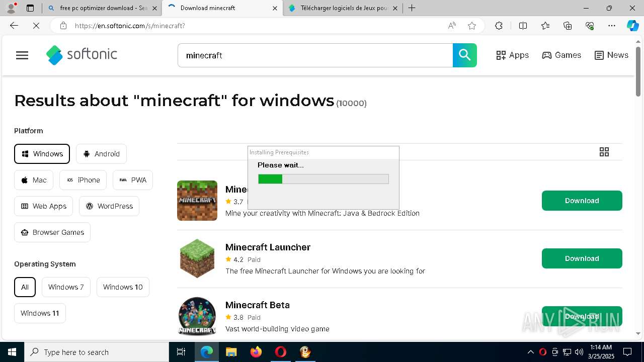Image resolution: width=644 pixels, height=362 pixels.
Task: Open the Tab actions menu
Action: click(x=30, y=8)
